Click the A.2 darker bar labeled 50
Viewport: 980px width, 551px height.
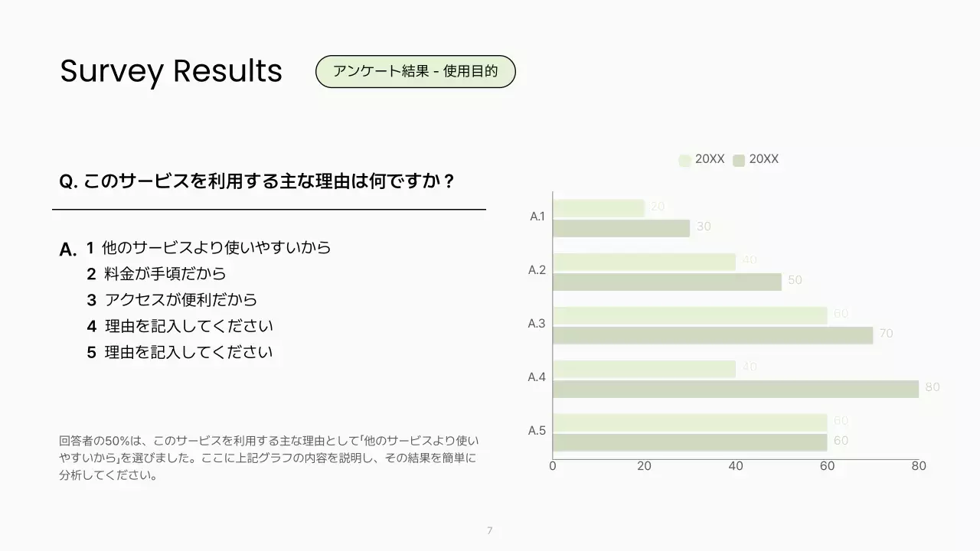coord(667,282)
